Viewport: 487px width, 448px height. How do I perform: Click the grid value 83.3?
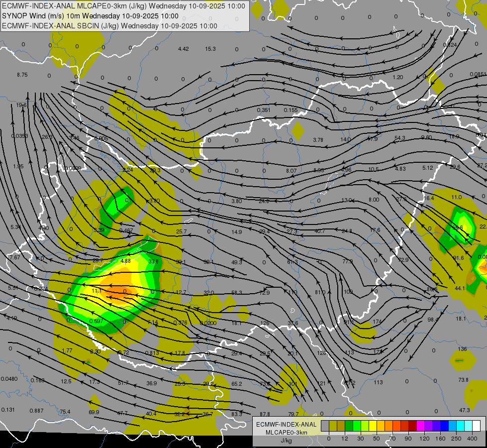[237, 414]
